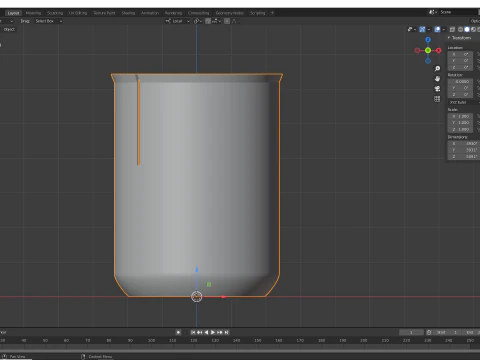480x360 pixels.
Task: Collapse the Transform panel
Action: coord(460,38)
